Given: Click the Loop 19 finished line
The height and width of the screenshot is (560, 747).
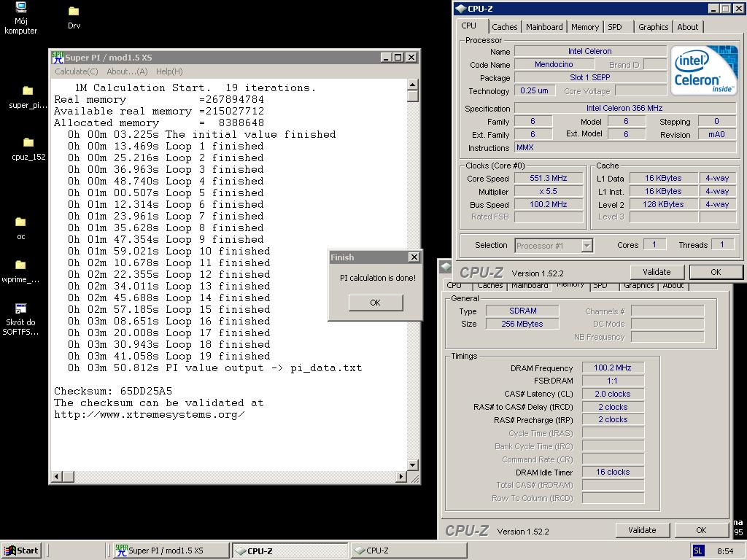Looking at the screenshot, I should (169, 356).
